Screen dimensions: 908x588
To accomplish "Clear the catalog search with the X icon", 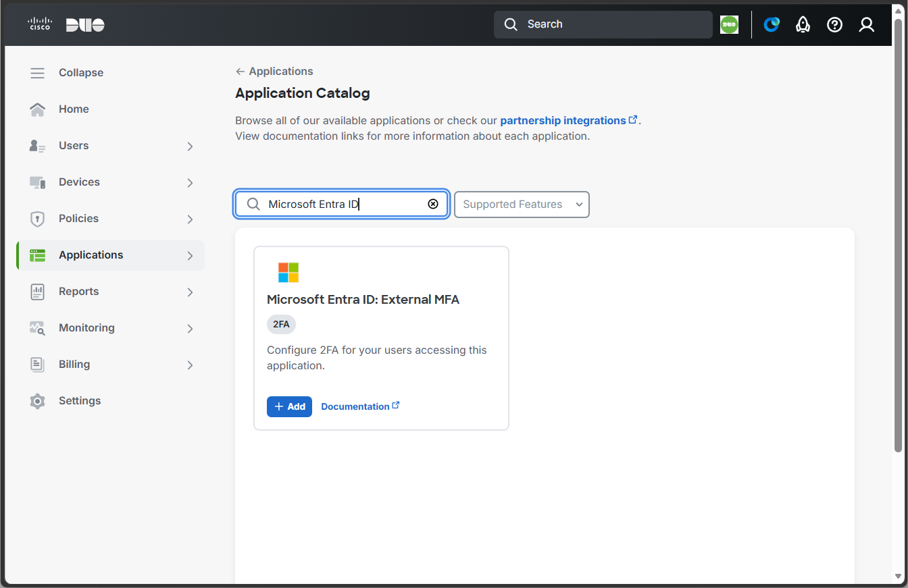I will point(433,204).
